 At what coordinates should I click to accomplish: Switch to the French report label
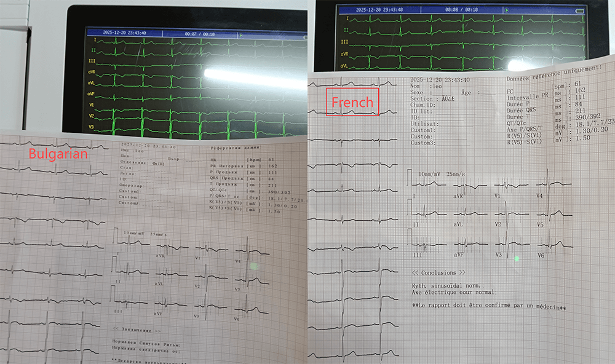click(352, 101)
